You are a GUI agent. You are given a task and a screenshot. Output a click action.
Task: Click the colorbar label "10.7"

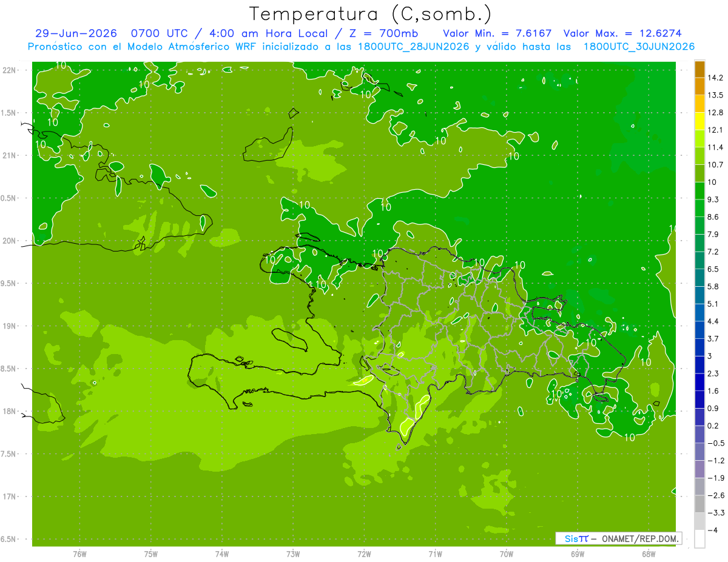tap(715, 165)
